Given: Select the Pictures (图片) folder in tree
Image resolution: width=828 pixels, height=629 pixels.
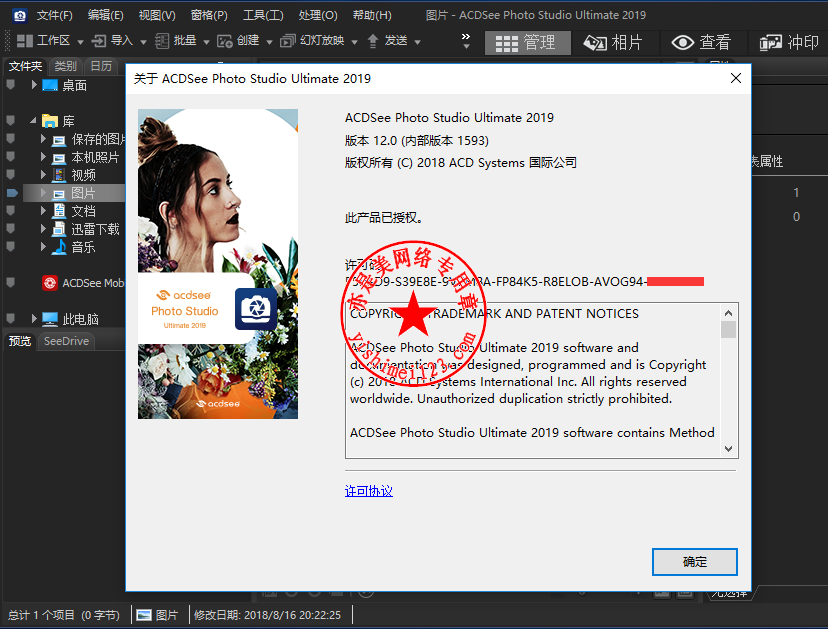Looking at the screenshot, I should (74, 193).
